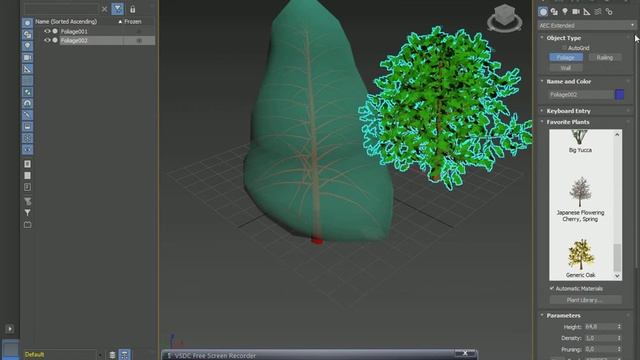640x360 pixels.
Task: Click the highlighted filter button beside search box
Action: pyautogui.click(x=118, y=9)
